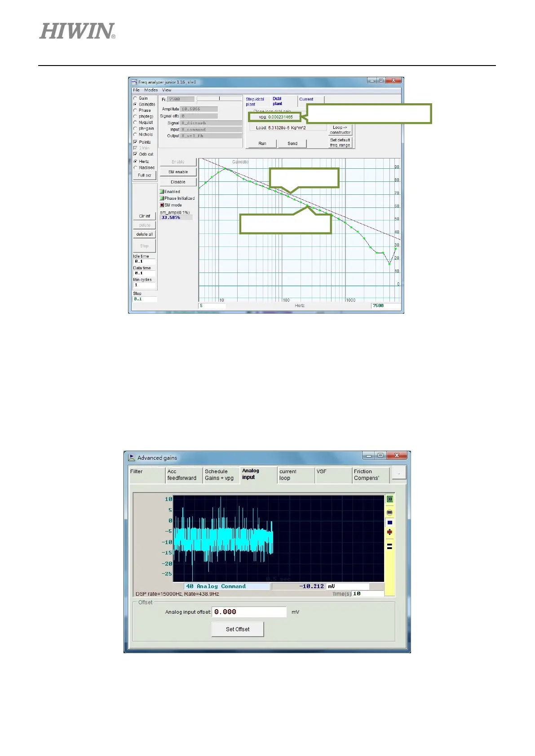Adjust the Fr. frequency slider
Image resolution: width=535 pixels, height=756 pixels.
pos(219,98)
